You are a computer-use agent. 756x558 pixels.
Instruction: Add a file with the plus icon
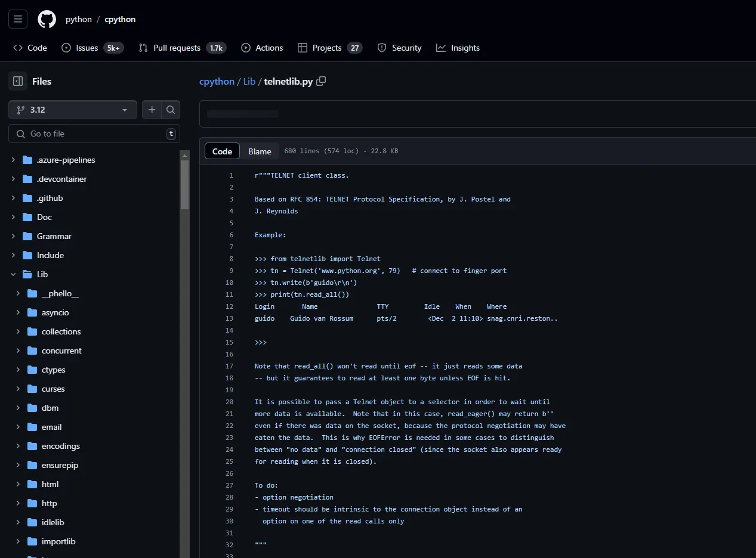[152, 110]
